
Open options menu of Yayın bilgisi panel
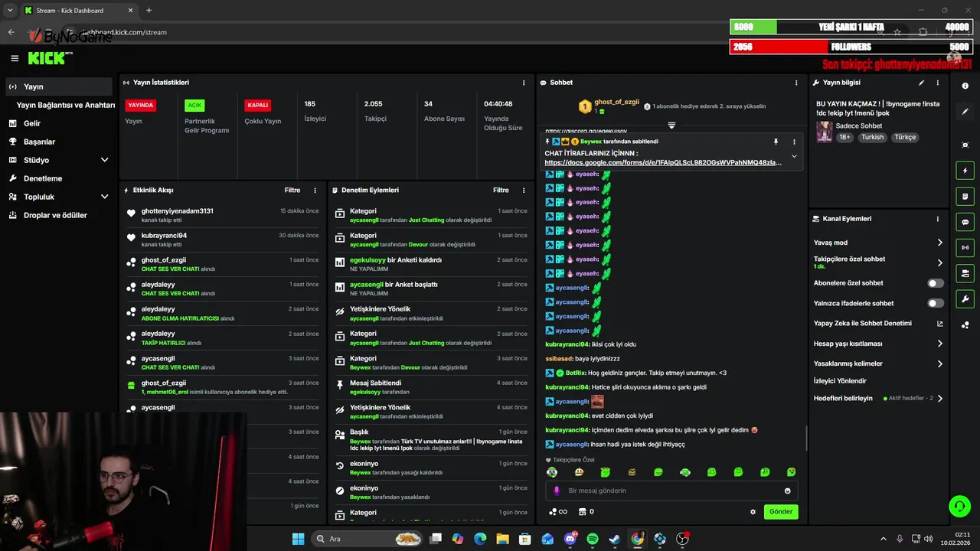(x=938, y=83)
